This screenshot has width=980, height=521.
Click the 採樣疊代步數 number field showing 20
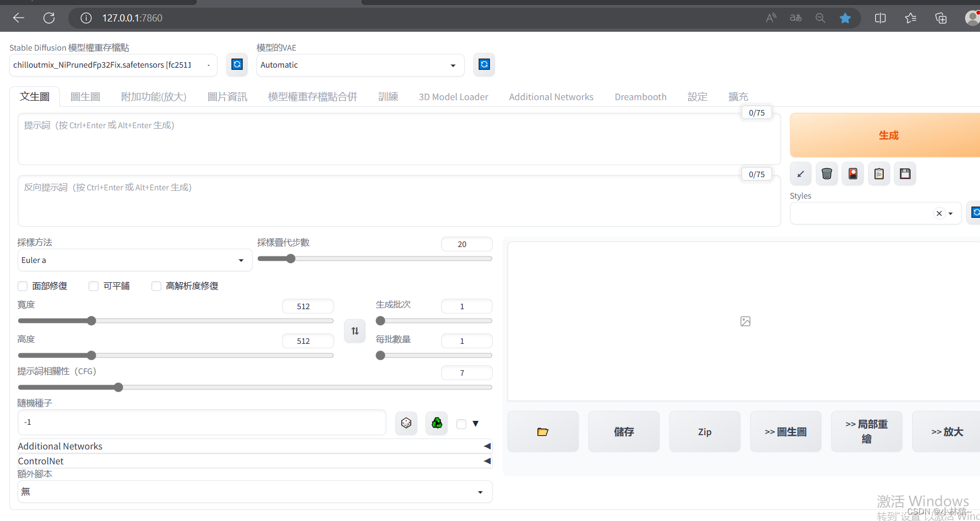tap(466, 244)
